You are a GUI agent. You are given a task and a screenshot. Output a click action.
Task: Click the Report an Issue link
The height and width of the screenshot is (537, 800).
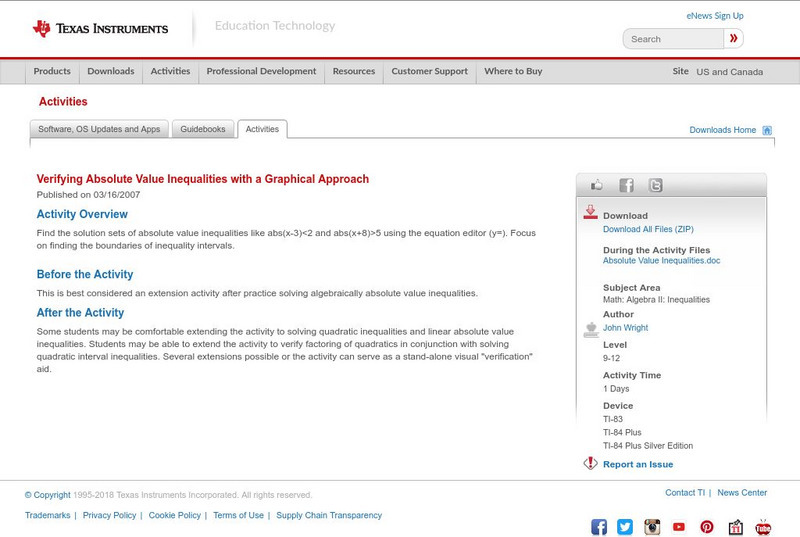[638, 464]
